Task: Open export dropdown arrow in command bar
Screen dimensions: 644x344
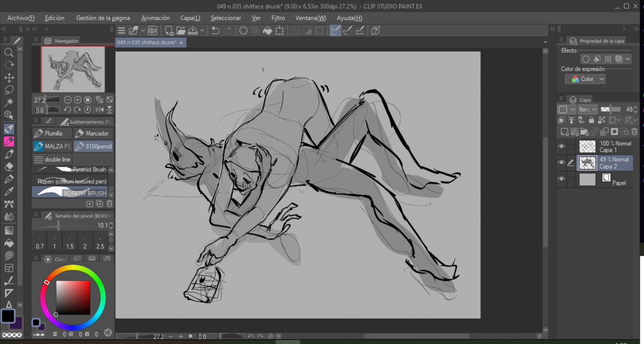Action: (202, 31)
